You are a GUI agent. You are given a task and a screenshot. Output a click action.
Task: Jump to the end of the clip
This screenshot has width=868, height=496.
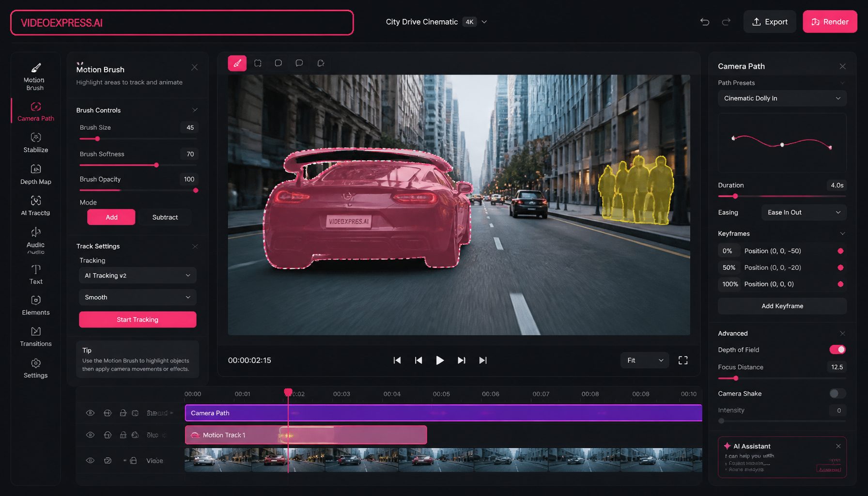point(483,360)
